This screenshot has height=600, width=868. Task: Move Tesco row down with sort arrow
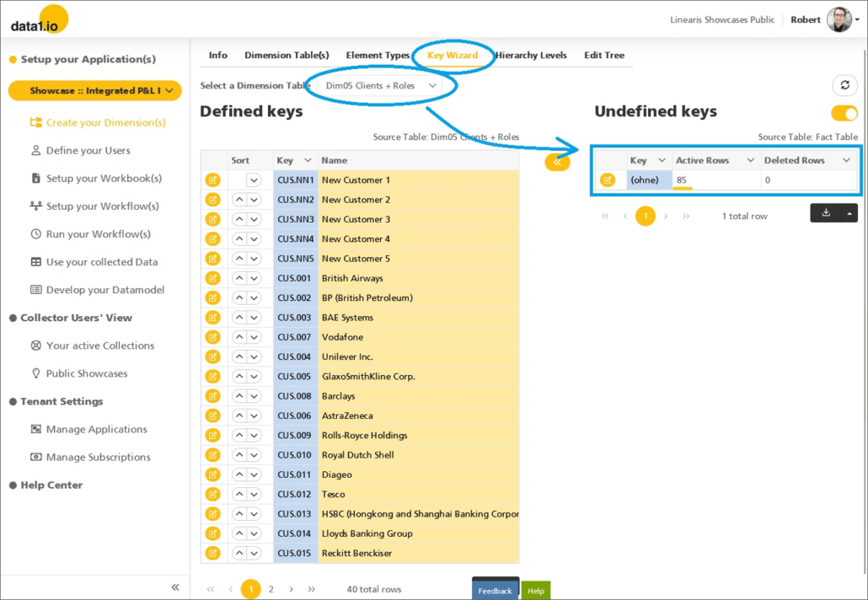coord(254,495)
